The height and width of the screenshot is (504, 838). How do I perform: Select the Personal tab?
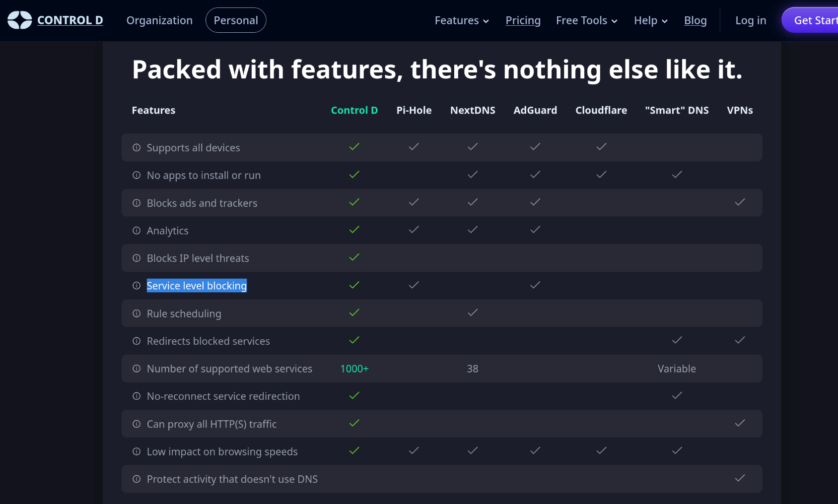(x=236, y=20)
